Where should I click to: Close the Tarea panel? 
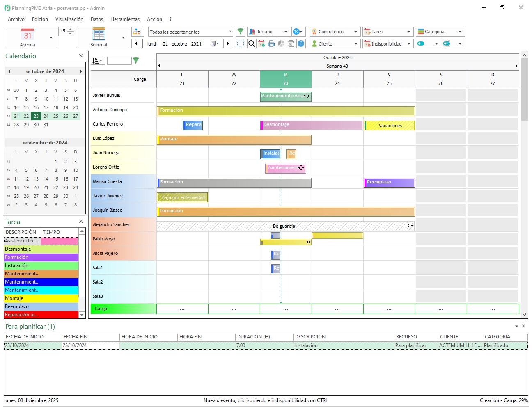pyautogui.click(x=81, y=221)
